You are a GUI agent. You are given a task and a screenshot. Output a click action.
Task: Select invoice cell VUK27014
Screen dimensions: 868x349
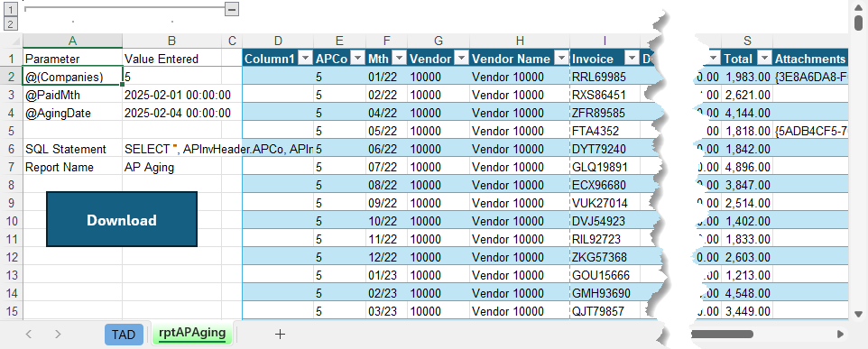(605, 203)
